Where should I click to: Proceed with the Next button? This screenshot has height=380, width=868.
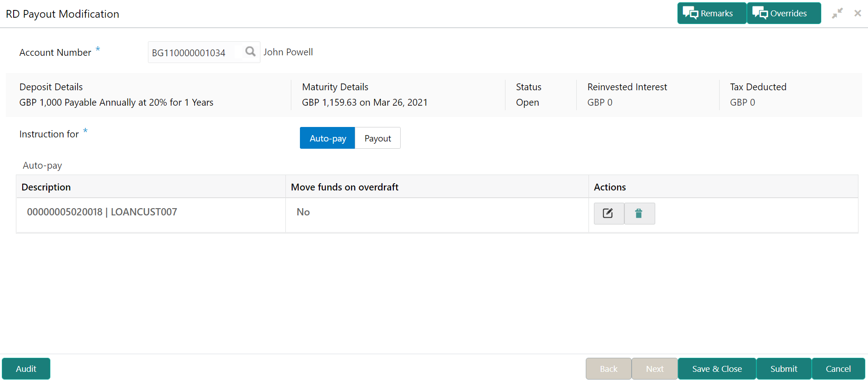pyautogui.click(x=655, y=369)
